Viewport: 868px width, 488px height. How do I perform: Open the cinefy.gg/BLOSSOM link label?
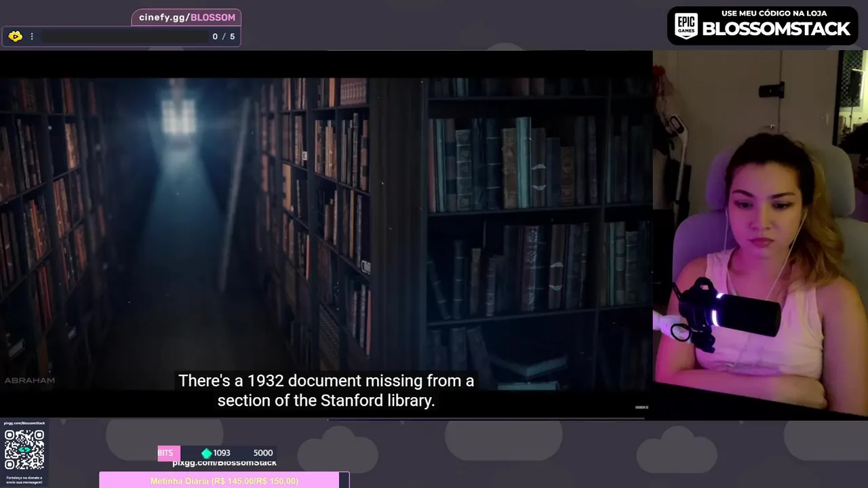click(187, 18)
